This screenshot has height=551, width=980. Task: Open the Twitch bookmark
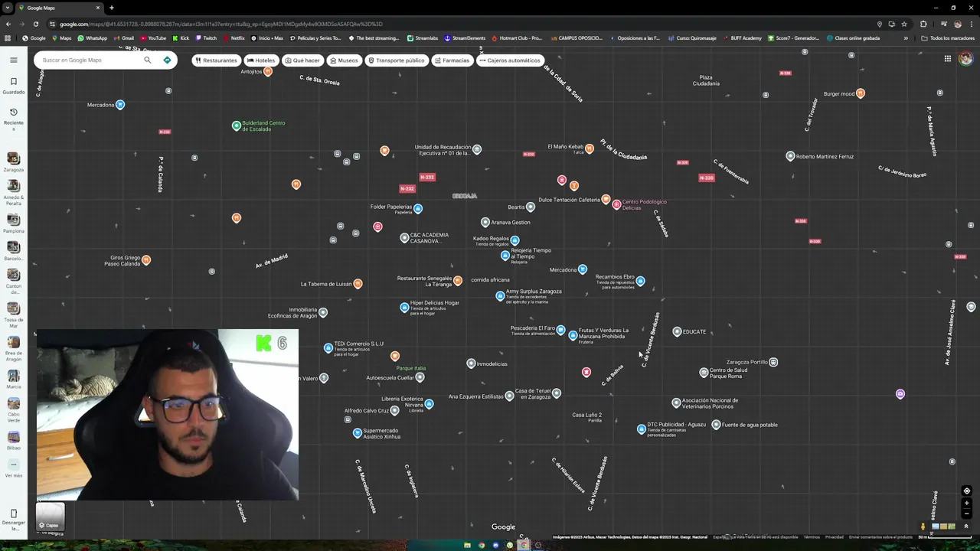coord(206,37)
